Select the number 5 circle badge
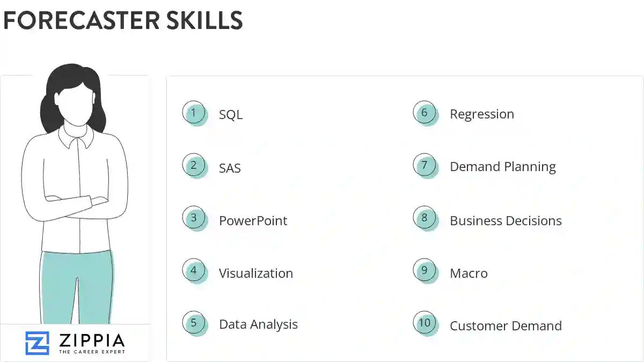 [x=194, y=323]
